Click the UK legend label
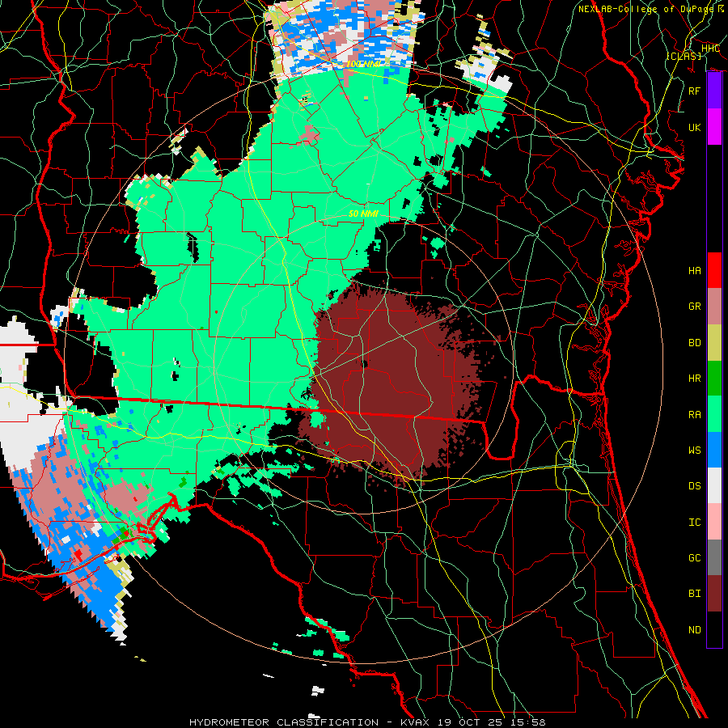 click(694, 127)
